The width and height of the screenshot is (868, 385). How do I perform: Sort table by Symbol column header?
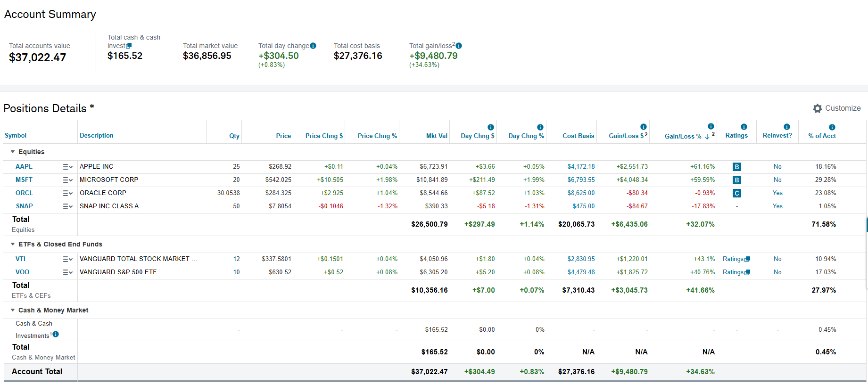click(x=16, y=136)
